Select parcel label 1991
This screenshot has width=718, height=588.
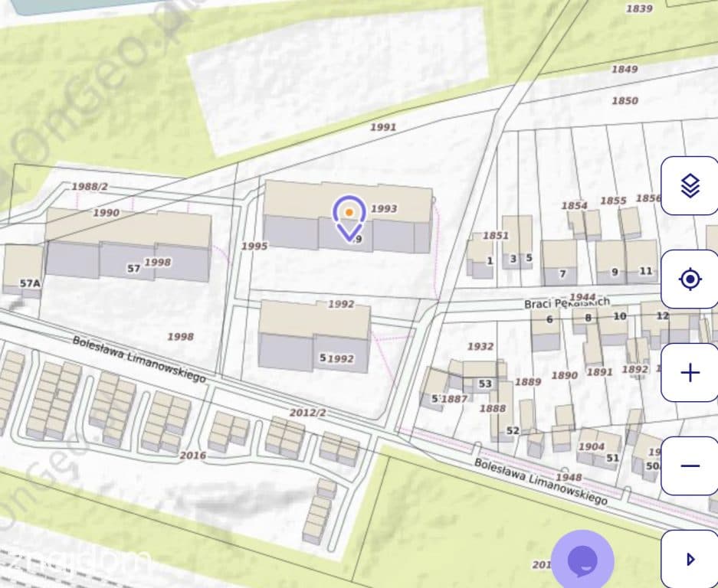click(383, 127)
